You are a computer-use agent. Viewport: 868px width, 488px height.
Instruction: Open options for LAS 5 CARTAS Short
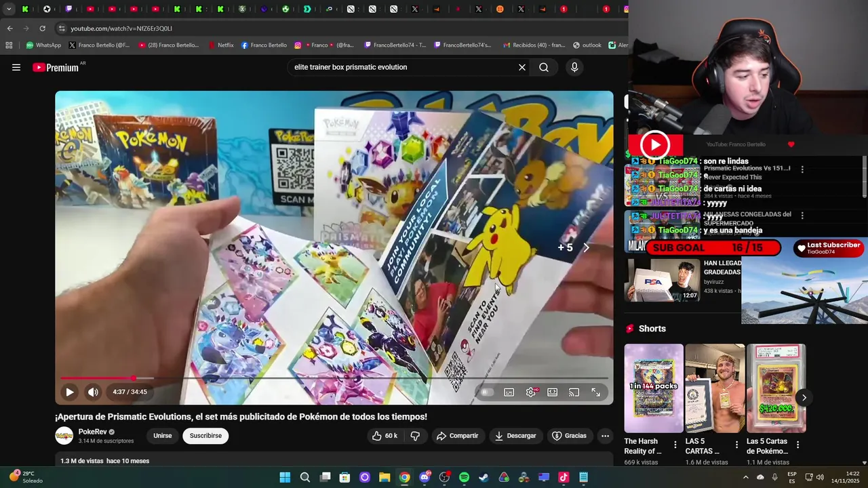[x=736, y=445]
